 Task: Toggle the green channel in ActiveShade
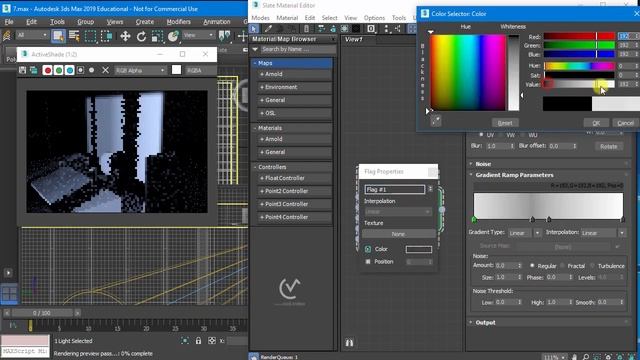58,70
